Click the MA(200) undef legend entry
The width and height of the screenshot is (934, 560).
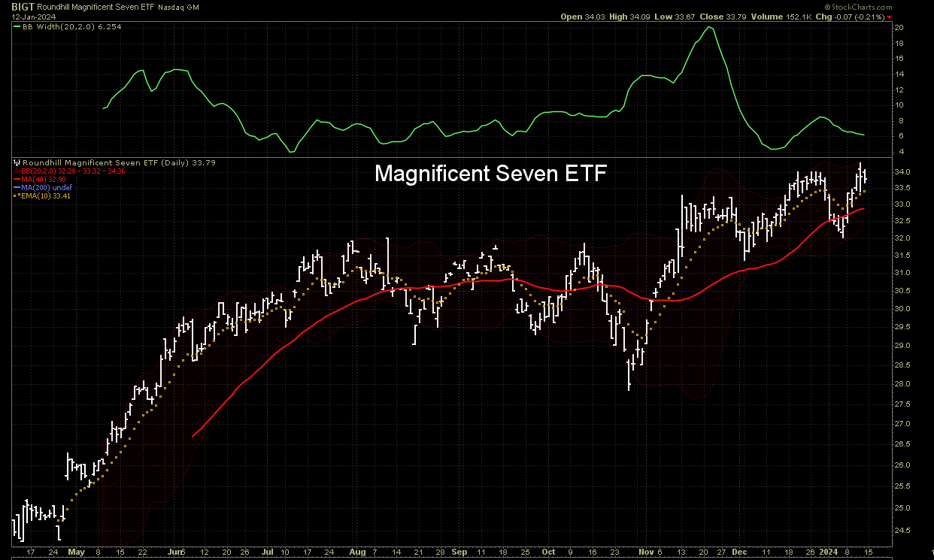point(48,188)
